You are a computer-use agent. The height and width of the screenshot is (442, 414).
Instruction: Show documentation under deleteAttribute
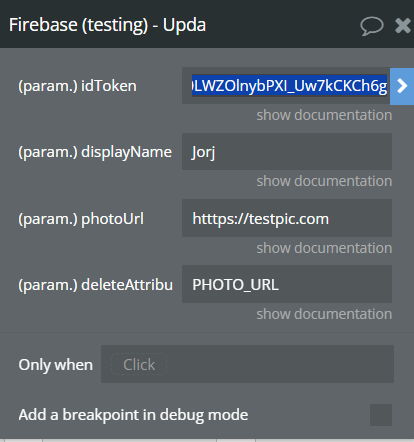(324, 314)
